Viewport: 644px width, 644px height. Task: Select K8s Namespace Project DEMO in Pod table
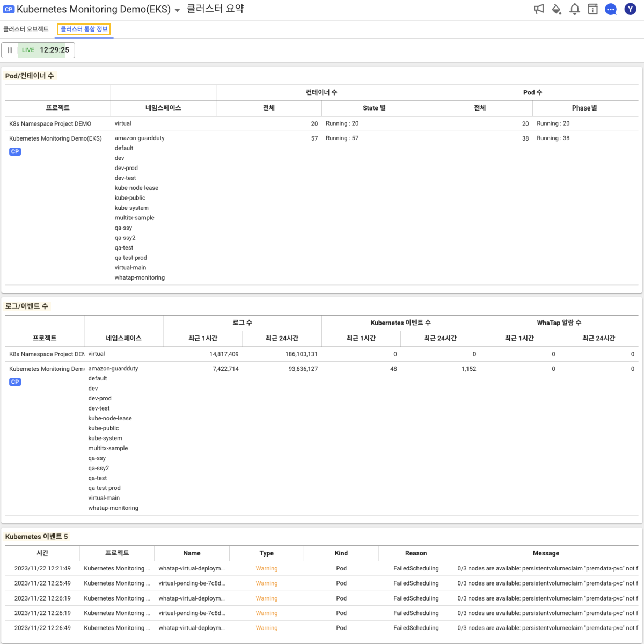click(x=50, y=123)
